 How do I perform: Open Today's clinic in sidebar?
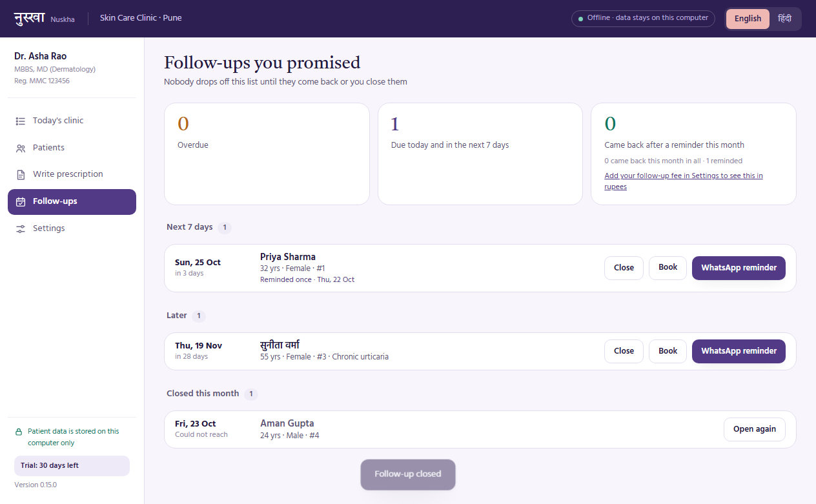pos(72,121)
